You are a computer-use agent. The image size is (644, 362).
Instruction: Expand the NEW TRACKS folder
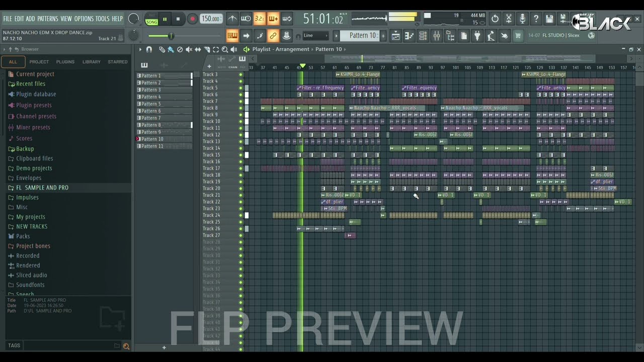[x=31, y=226]
